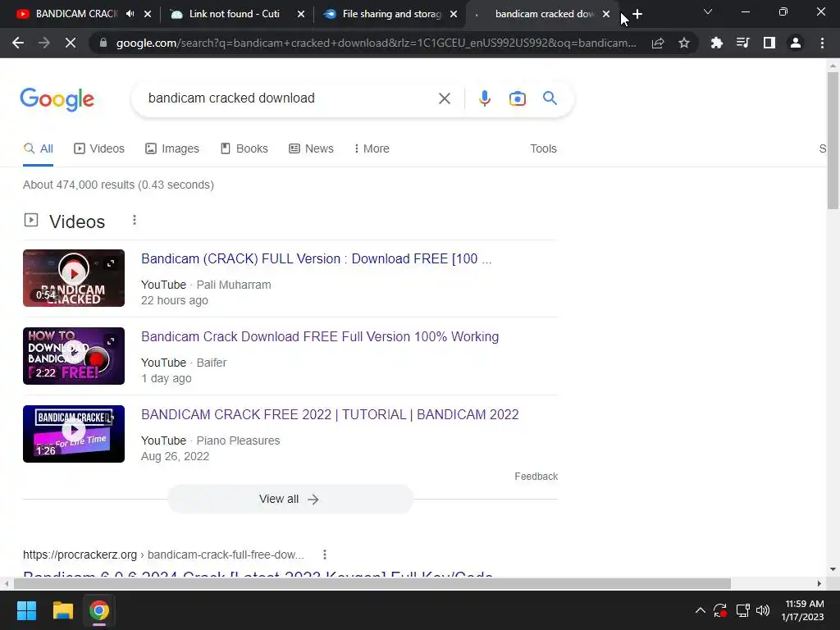The width and height of the screenshot is (840, 630).
Task: Click the Videos section icon
Action: [x=31, y=220]
